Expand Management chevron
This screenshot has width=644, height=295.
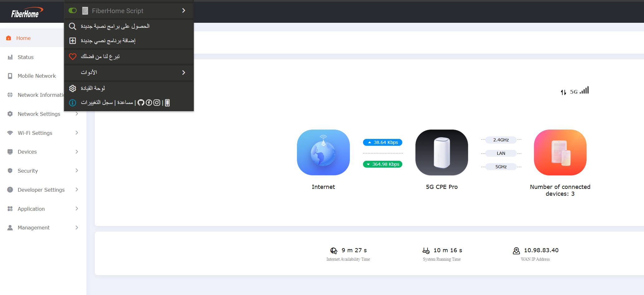[x=77, y=228]
